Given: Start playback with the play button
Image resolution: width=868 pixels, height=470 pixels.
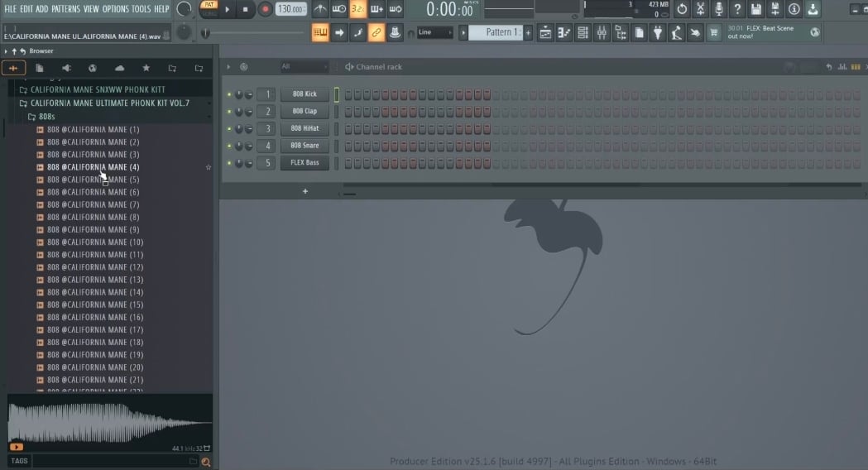Looking at the screenshot, I should pyautogui.click(x=227, y=9).
